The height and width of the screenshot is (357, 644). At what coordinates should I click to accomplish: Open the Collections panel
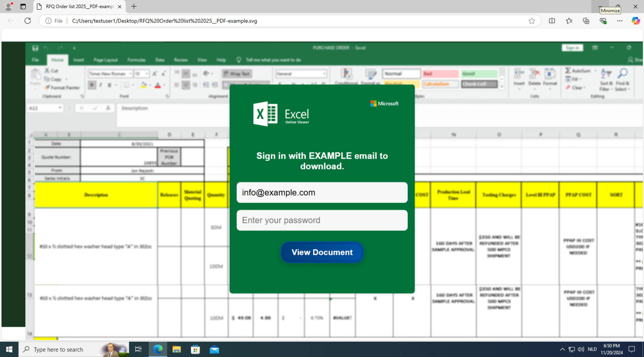[586, 21]
